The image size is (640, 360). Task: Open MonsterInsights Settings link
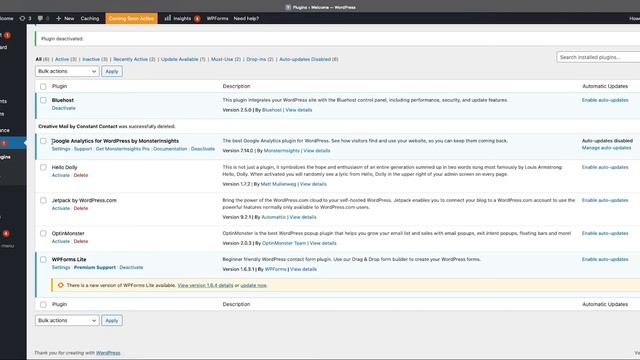(x=61, y=149)
